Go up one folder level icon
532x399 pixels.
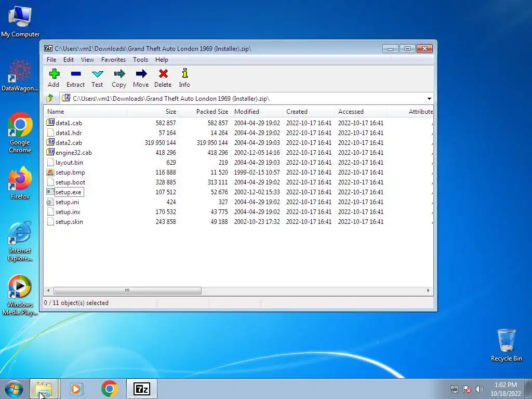coord(50,98)
